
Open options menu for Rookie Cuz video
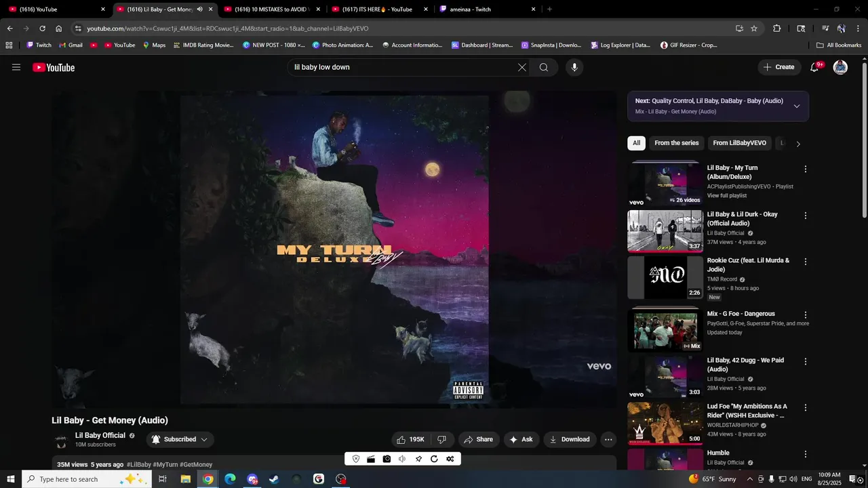point(806,262)
